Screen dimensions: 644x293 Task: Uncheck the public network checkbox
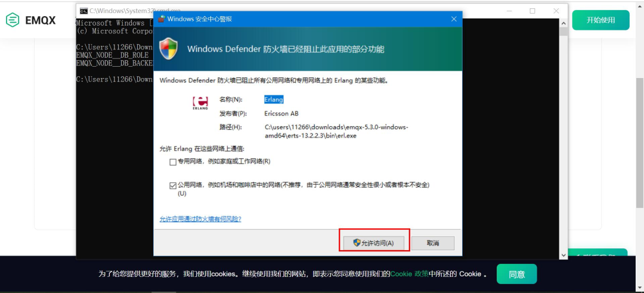tap(173, 185)
